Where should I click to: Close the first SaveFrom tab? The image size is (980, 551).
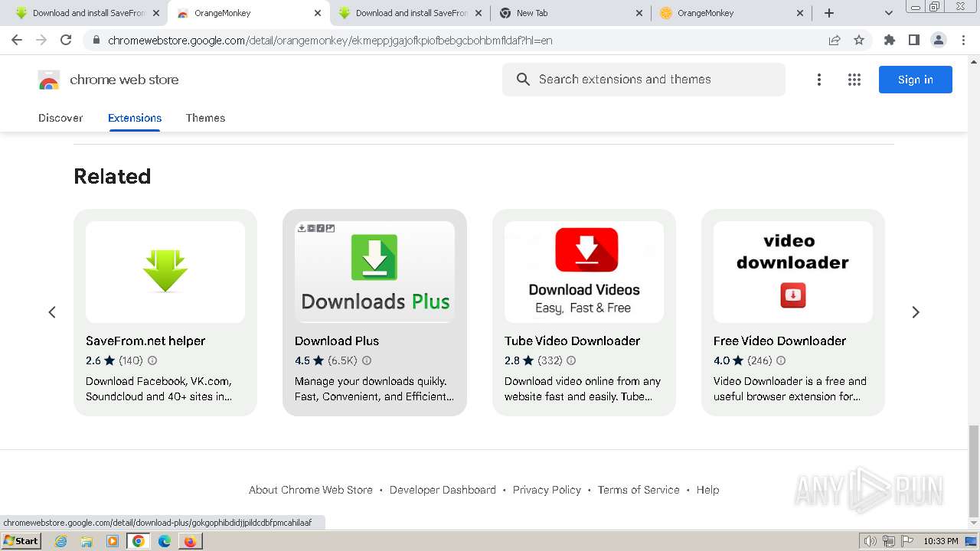156,13
